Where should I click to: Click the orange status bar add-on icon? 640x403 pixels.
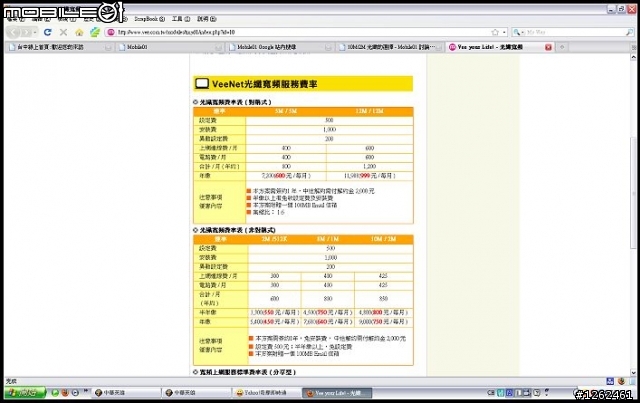pyautogui.click(x=621, y=381)
